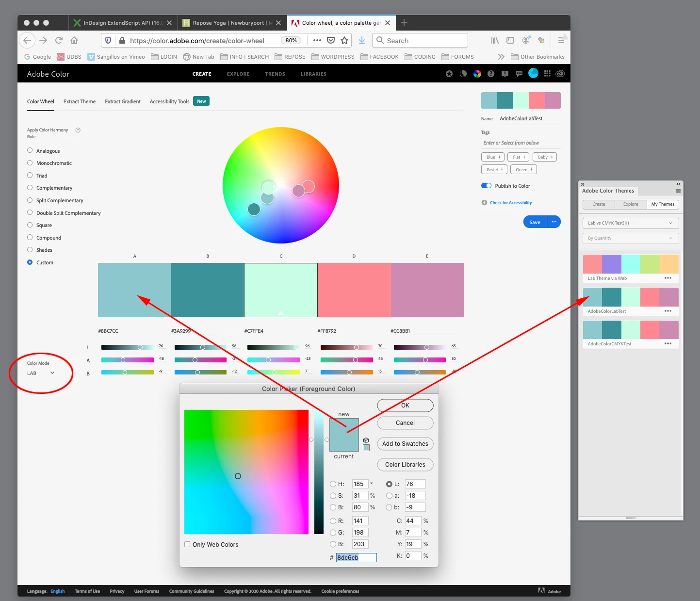Open the feedback exclamation bubble icon

(505, 74)
